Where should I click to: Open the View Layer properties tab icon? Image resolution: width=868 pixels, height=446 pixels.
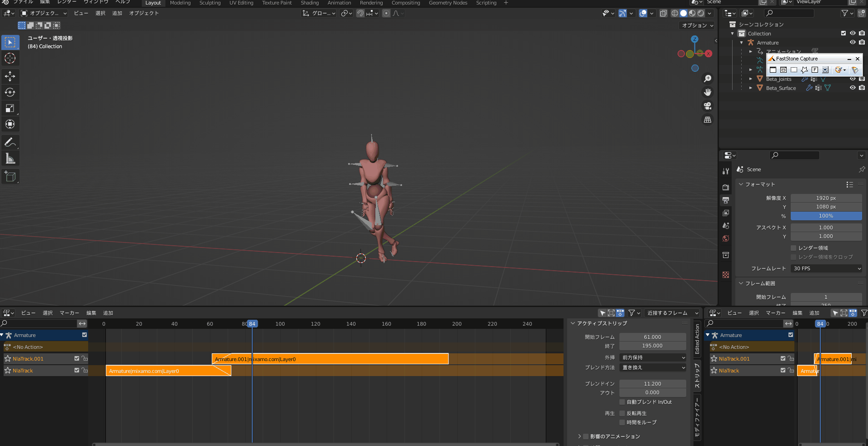point(726,213)
